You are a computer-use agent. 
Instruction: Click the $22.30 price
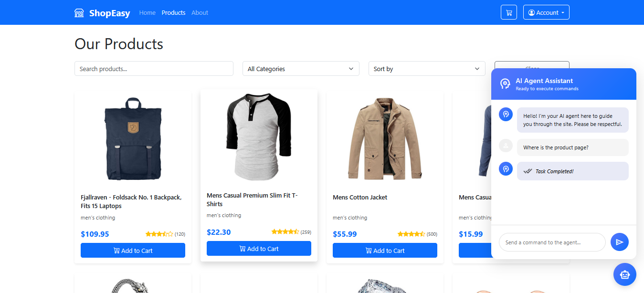219,232
